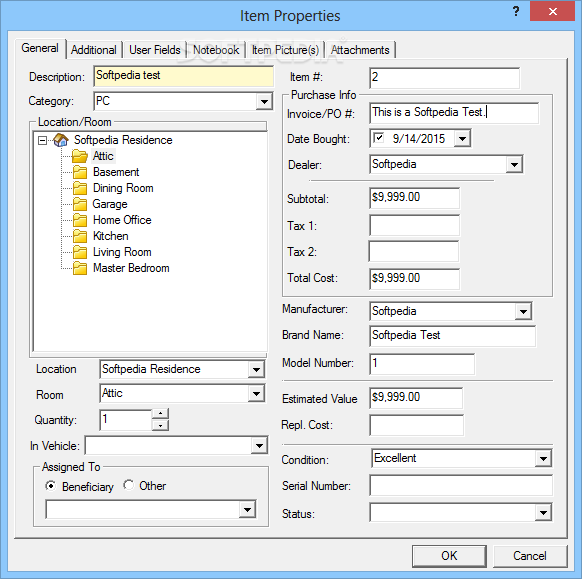Click the Repl. Cost input field
This screenshot has width=582, height=579.
pyautogui.click(x=416, y=425)
